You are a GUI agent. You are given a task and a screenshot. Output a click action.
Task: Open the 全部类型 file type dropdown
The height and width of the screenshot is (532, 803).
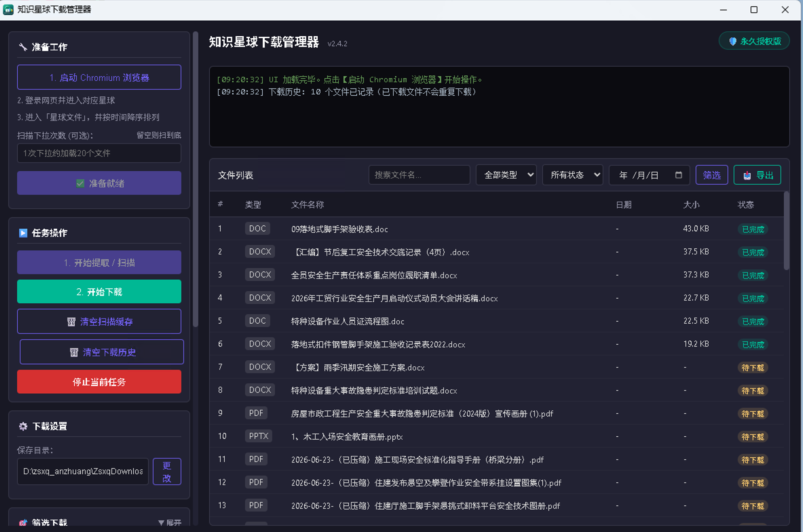pyautogui.click(x=506, y=175)
